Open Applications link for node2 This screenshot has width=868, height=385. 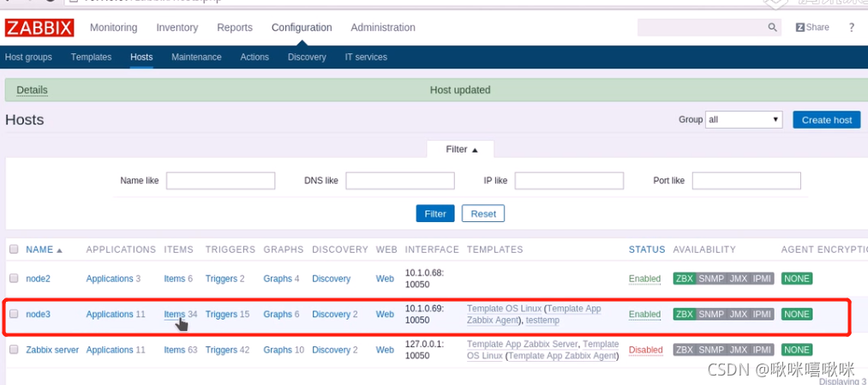click(110, 279)
